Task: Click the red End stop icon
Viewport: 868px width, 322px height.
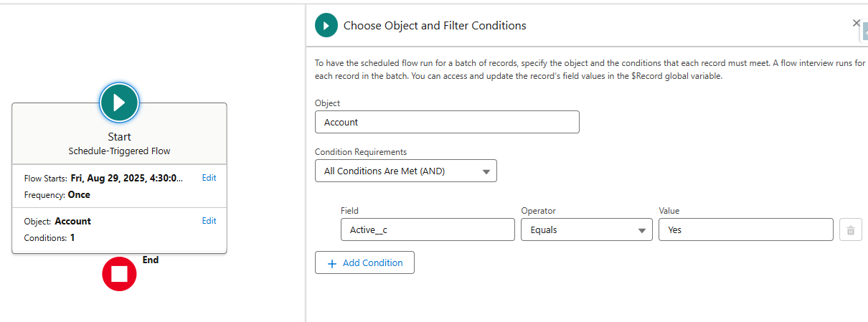Action: 119,274
